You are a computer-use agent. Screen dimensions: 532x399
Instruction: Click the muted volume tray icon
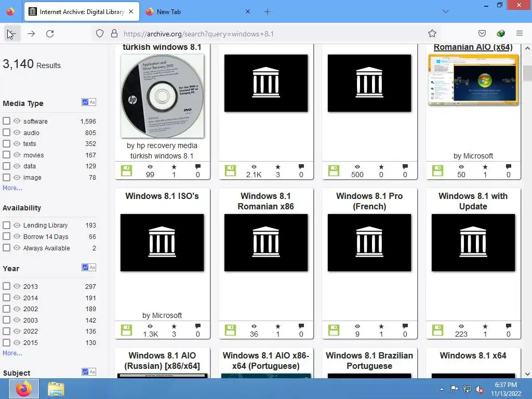(480, 389)
